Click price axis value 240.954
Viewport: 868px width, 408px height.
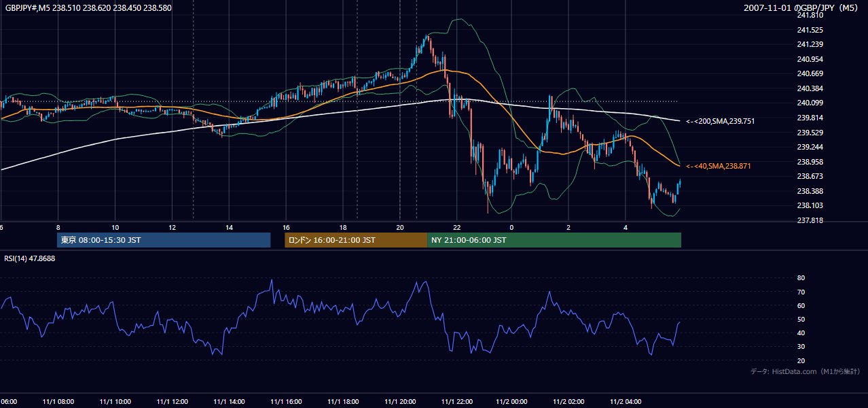(810, 59)
